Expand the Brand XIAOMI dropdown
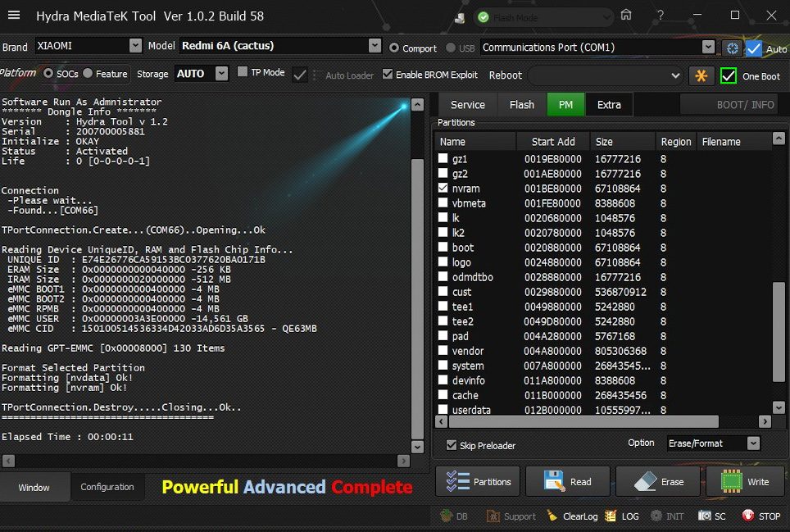This screenshot has width=790, height=532. [x=135, y=46]
